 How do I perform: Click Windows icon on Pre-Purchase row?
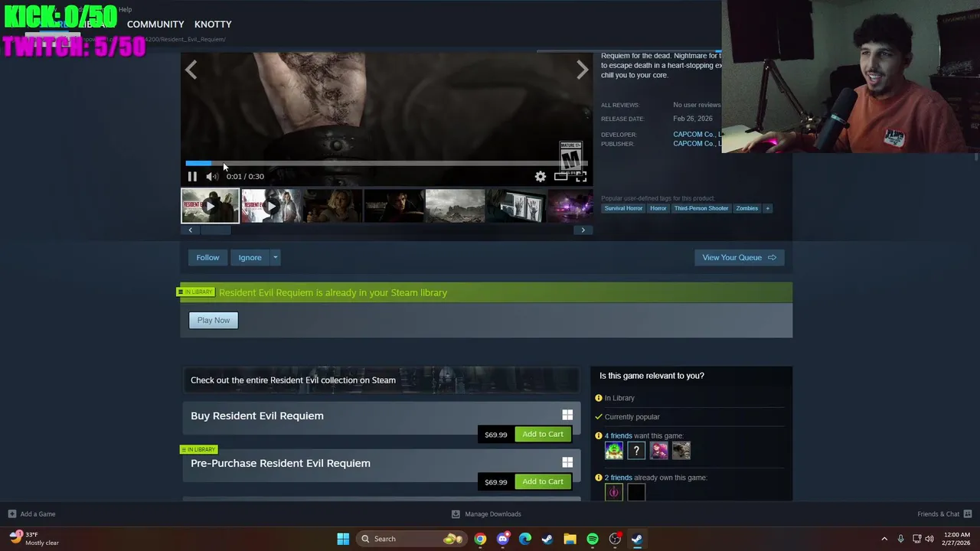coord(567,462)
